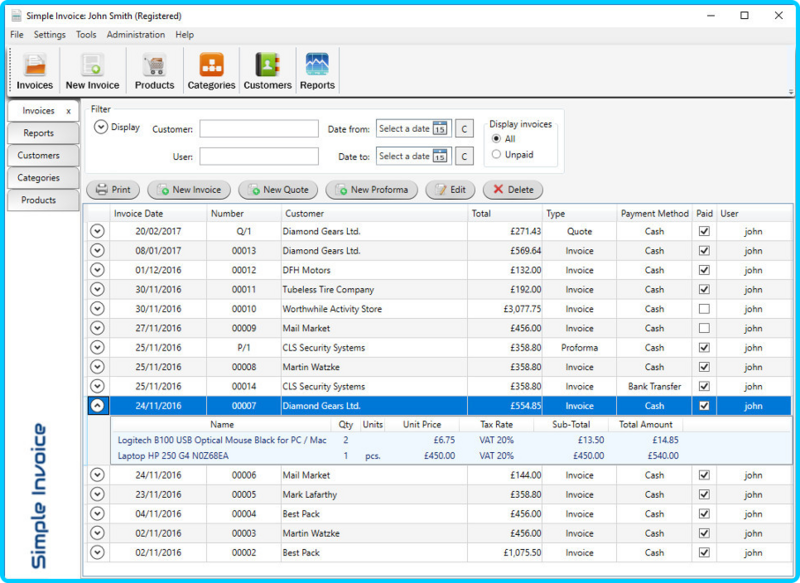Toggle Paid checkbox for quote Q/1
The image size is (800, 583).
click(704, 231)
